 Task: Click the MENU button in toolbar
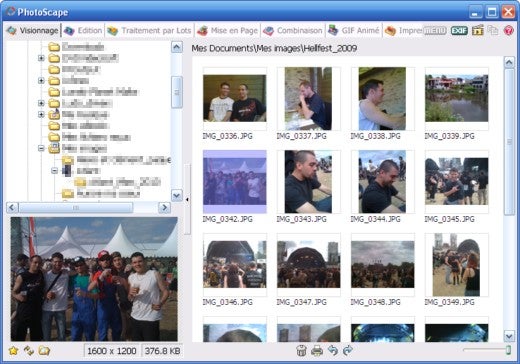coord(435,31)
